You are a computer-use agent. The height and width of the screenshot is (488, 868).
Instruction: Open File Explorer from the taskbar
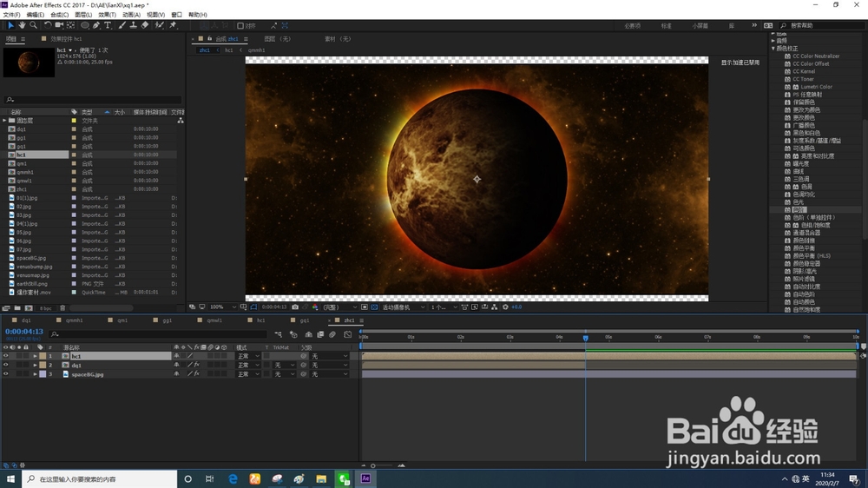coord(321,478)
